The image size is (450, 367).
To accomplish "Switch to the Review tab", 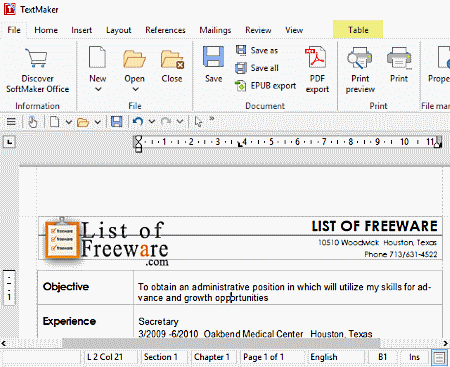I will click(258, 30).
